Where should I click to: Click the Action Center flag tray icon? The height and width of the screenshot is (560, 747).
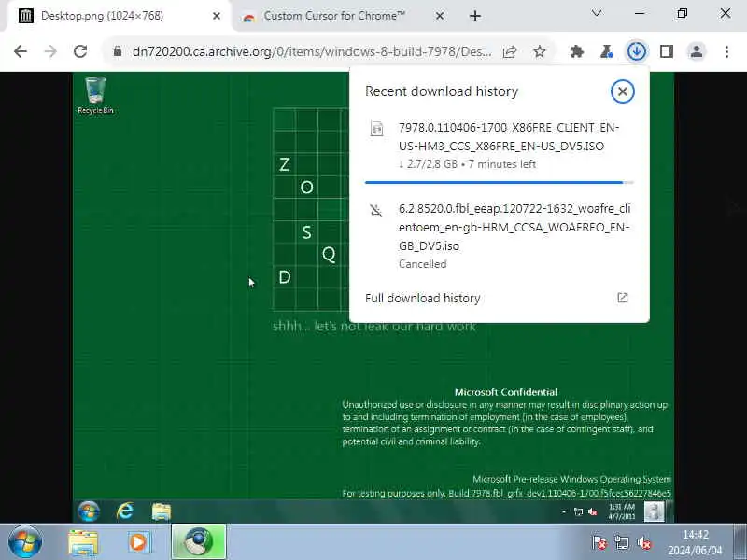[x=599, y=542]
